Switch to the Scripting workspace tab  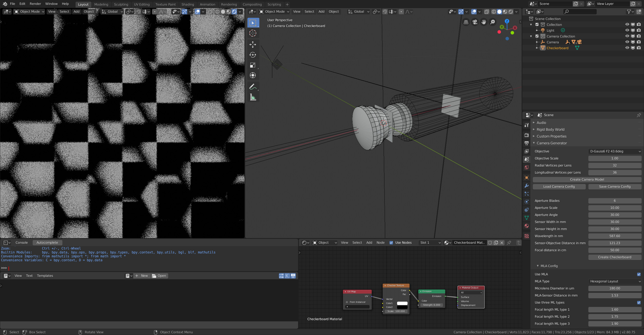pos(274,4)
